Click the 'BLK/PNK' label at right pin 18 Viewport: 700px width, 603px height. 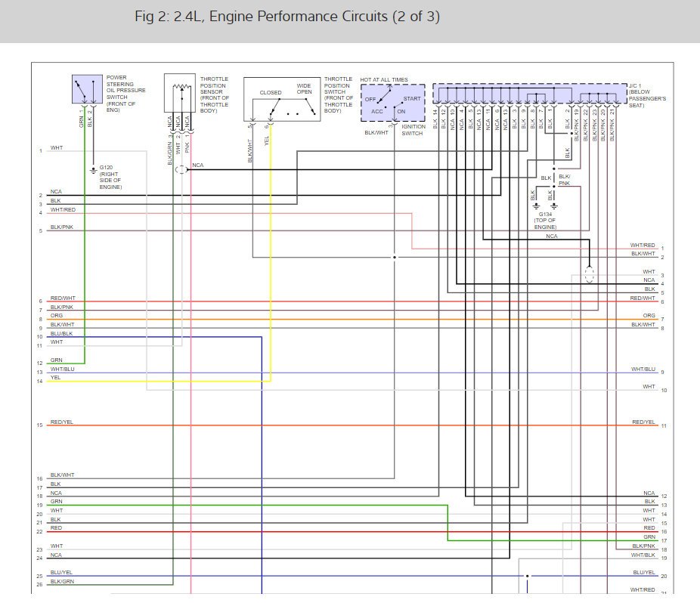coord(643,546)
